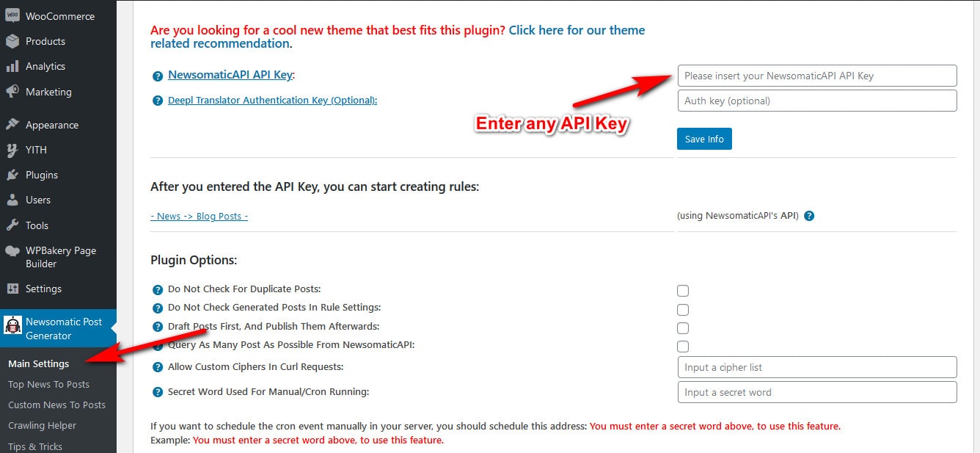
Task: Click the Plugins plug icon
Action: coord(12,175)
